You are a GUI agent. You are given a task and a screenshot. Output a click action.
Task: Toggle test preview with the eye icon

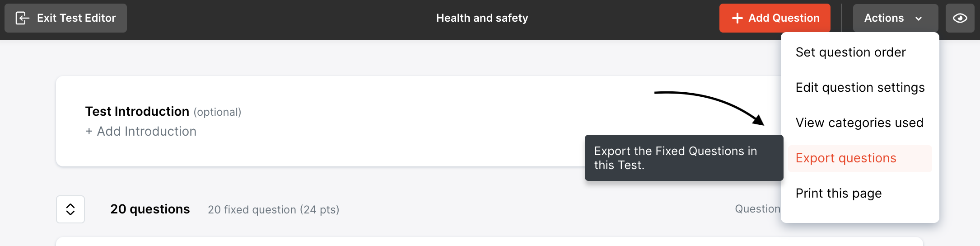tap(960, 18)
